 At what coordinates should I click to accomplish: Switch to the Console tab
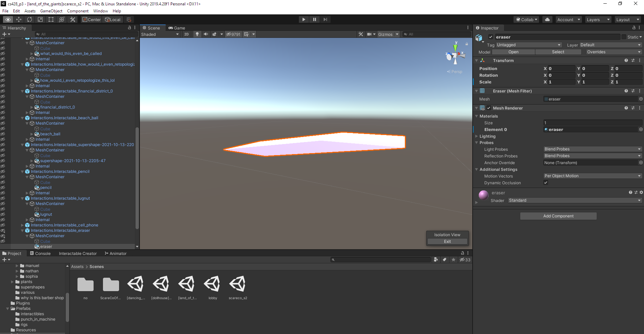point(40,253)
